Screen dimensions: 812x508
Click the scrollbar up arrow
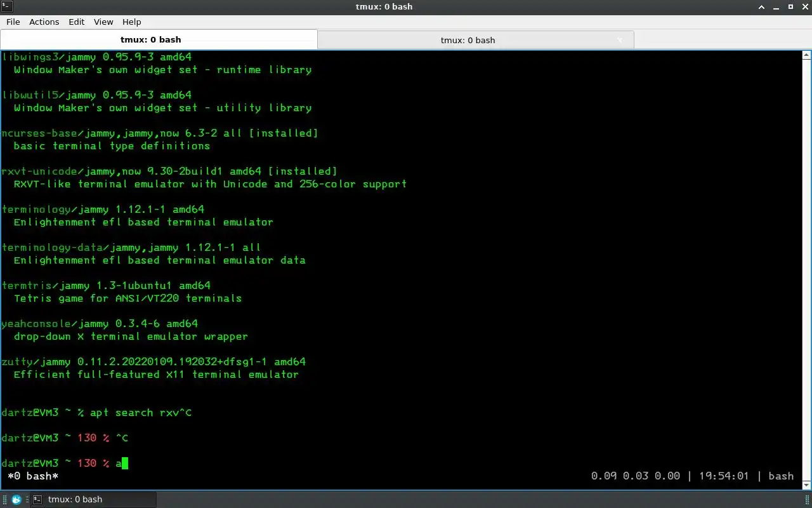coord(806,54)
